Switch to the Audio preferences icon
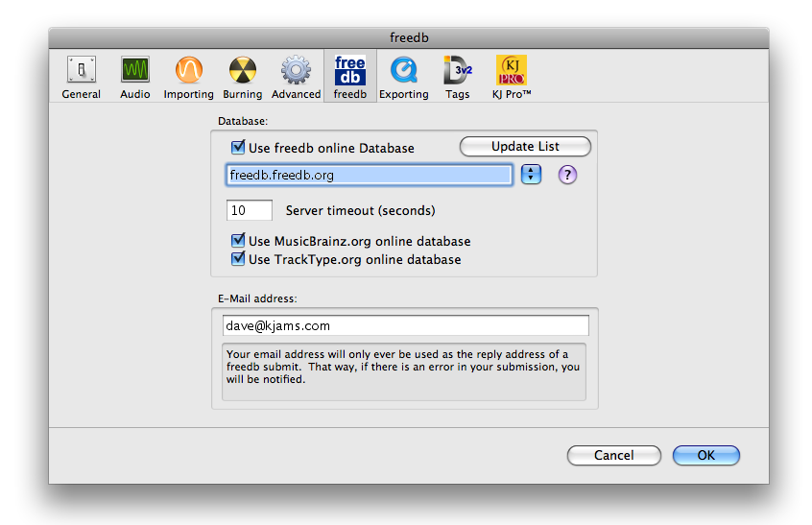The width and height of the screenshot is (812, 525). pos(135,77)
